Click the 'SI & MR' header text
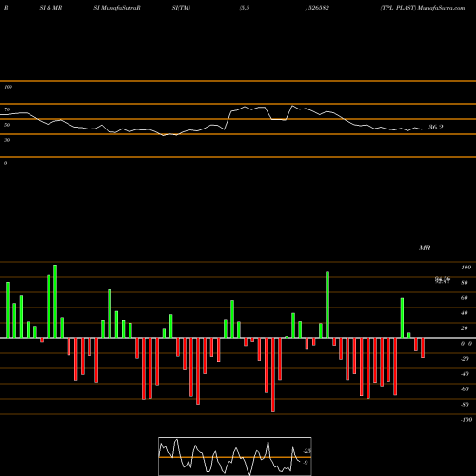Screen dimensions: 476x476 (50, 8)
